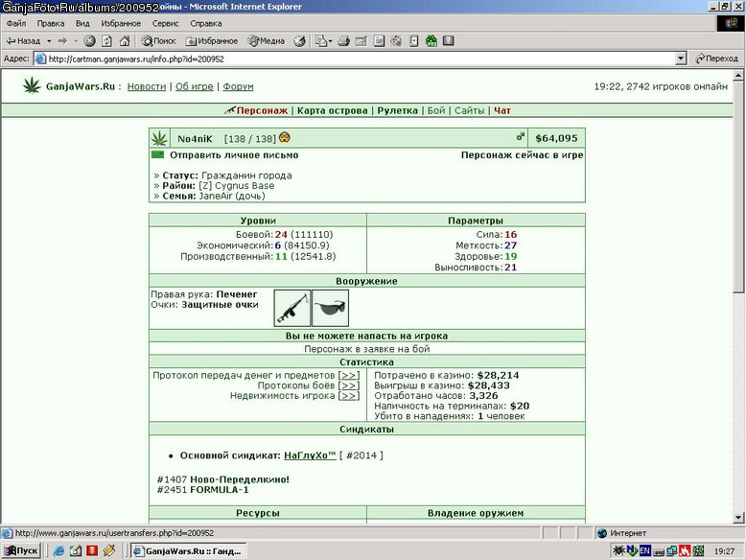Expand the Back button history dropdown
The width and height of the screenshot is (746, 560).
(x=49, y=41)
